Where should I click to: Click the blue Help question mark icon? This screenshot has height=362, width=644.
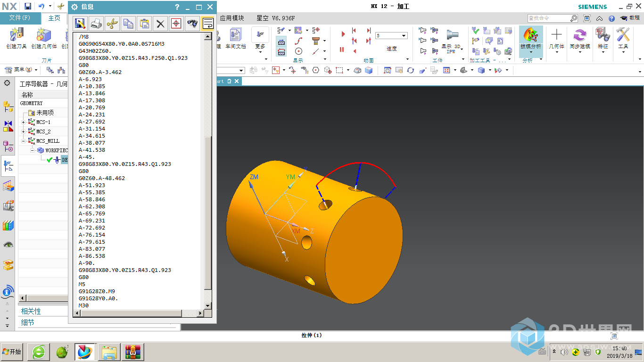pyautogui.click(x=611, y=18)
